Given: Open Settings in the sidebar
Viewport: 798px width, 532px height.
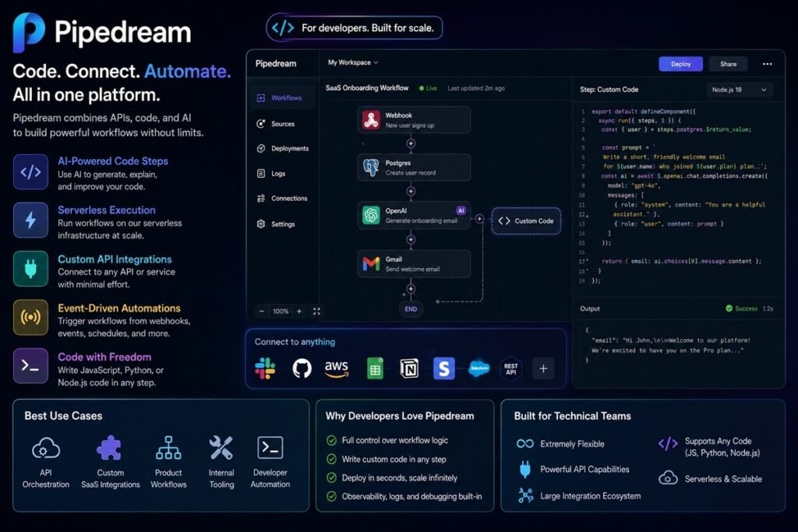Looking at the screenshot, I should tap(276, 224).
